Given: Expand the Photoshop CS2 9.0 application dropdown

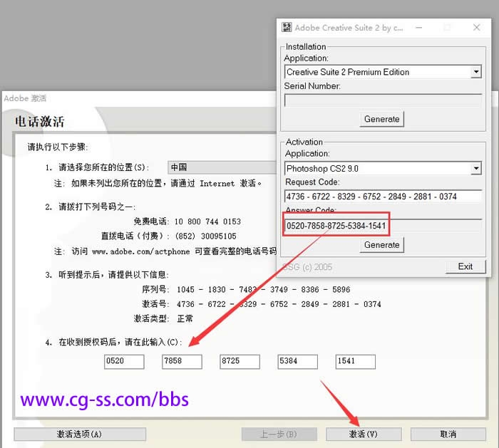Looking at the screenshot, I should pyautogui.click(x=475, y=169).
